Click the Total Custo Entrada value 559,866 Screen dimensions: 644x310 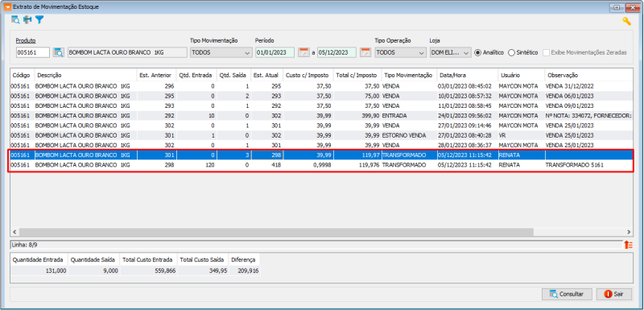click(x=149, y=271)
